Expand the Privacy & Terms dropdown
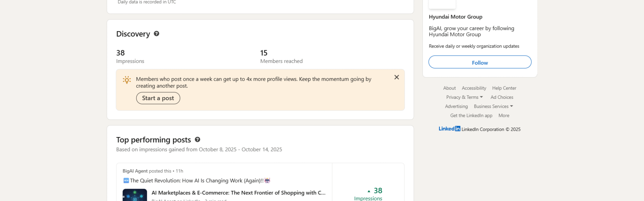The height and width of the screenshot is (201, 644). click(x=464, y=97)
